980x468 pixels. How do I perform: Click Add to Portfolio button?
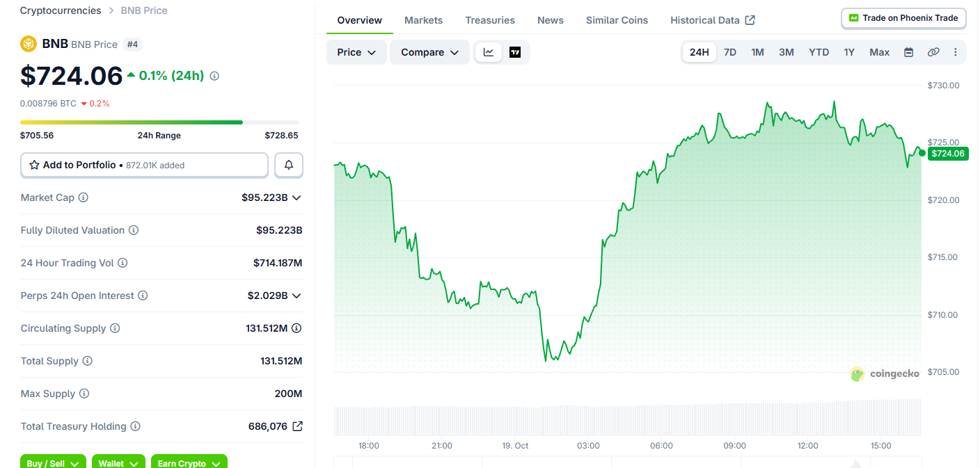tap(144, 165)
